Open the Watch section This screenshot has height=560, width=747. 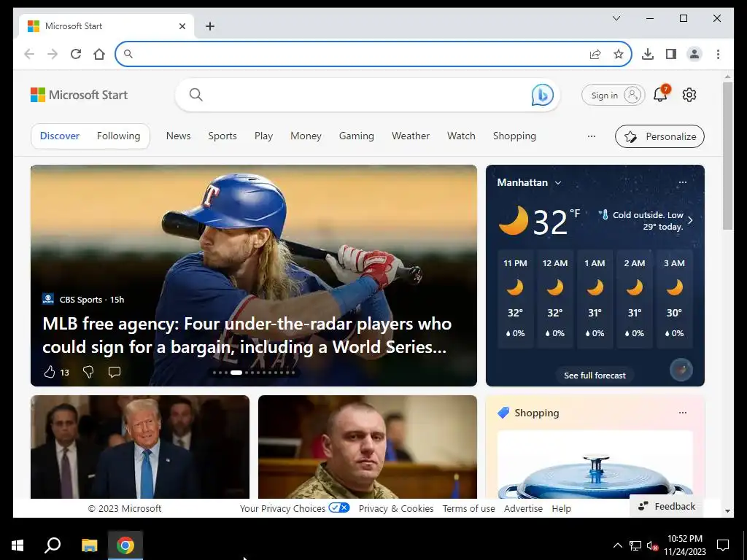(x=461, y=136)
